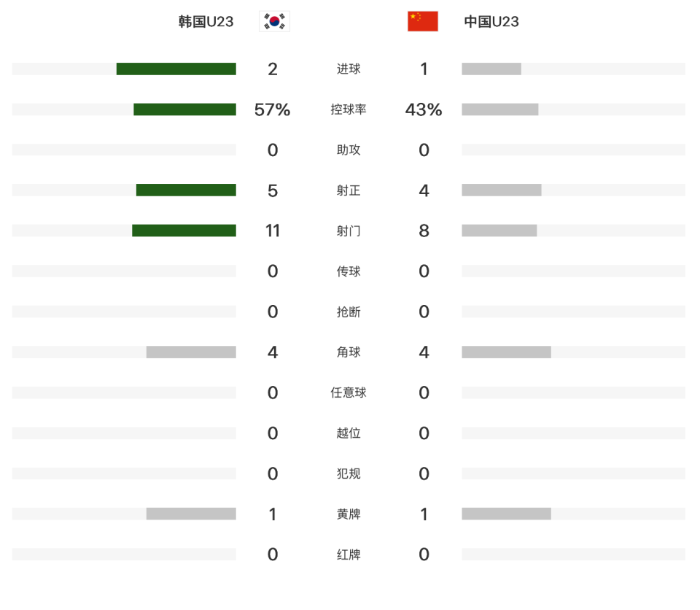
Task: Click Korea's green 射正 bar
Action: click(x=186, y=190)
